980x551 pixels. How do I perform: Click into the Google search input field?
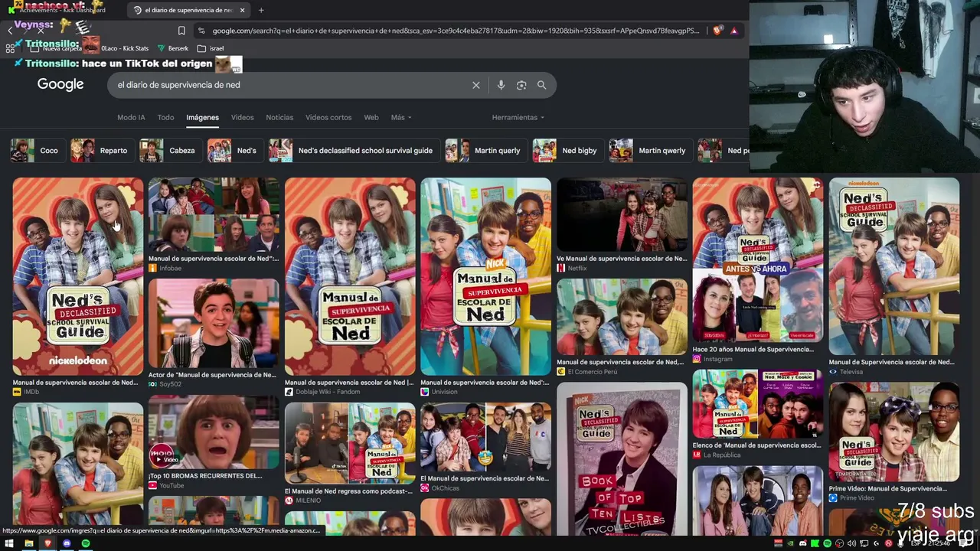291,85
